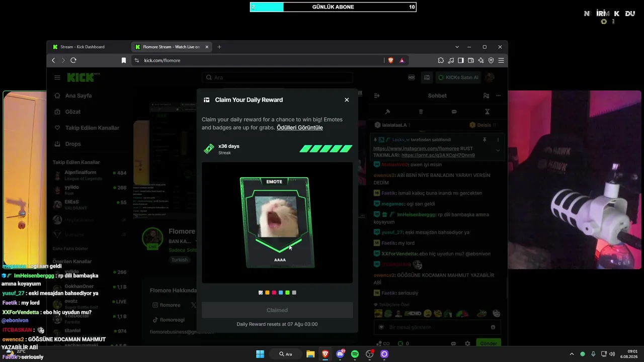Open the emoji picker in chat input
644x362 pixels.
[493, 327]
